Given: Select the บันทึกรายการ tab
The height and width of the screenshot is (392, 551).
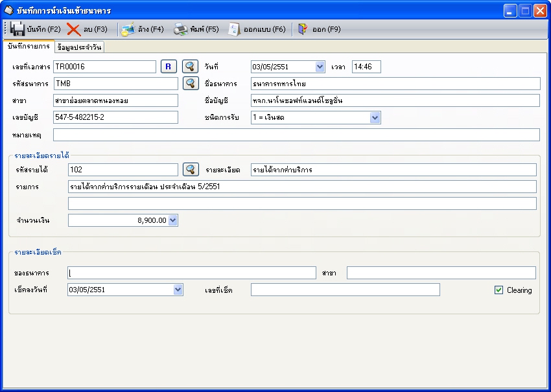Looking at the screenshot, I should pyautogui.click(x=29, y=47).
